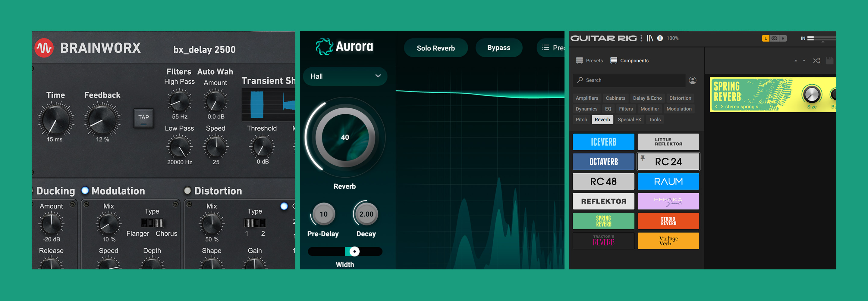Viewport: 868px width, 301px height.
Task: Click the Spring Reverb Size knob
Action: click(812, 94)
